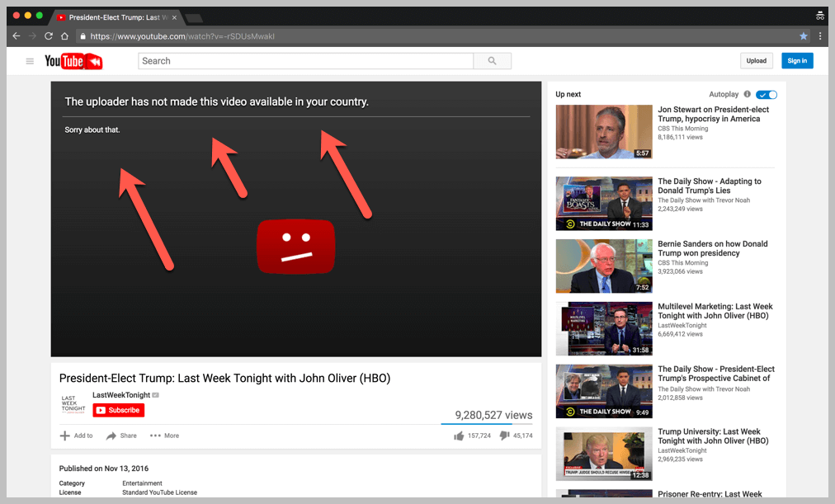Click the 'Sorry about that.' message
Image resolution: width=835 pixels, height=504 pixels.
(92, 130)
